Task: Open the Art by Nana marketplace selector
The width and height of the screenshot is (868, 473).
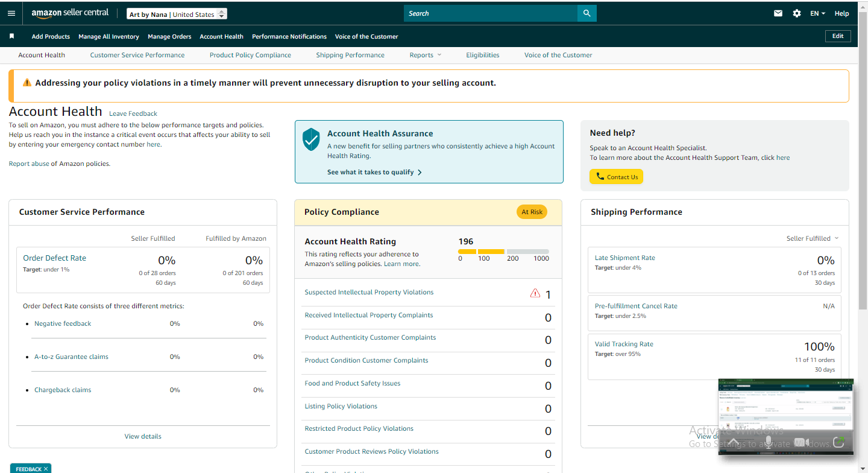Action: point(177,14)
